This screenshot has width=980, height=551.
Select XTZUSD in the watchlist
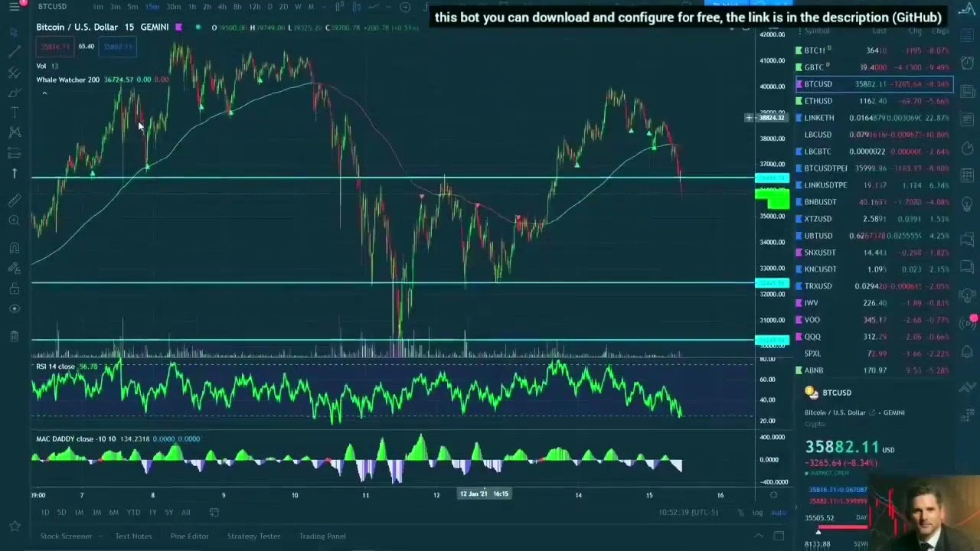874,219
